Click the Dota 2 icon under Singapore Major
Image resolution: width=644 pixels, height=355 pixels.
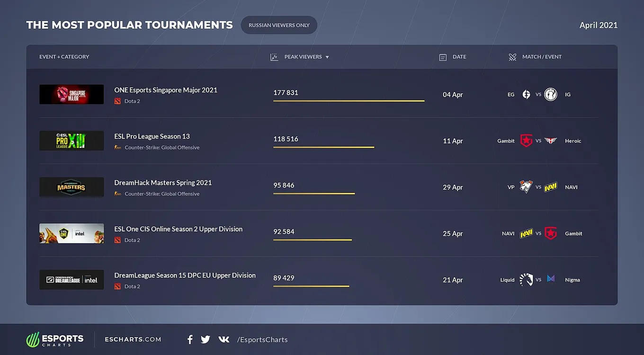point(117,101)
